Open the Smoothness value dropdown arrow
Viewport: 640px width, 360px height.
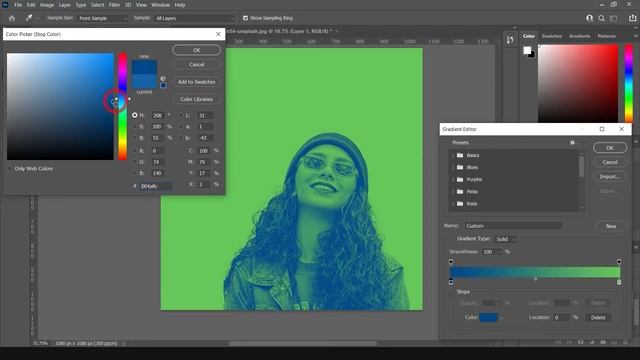499,252
